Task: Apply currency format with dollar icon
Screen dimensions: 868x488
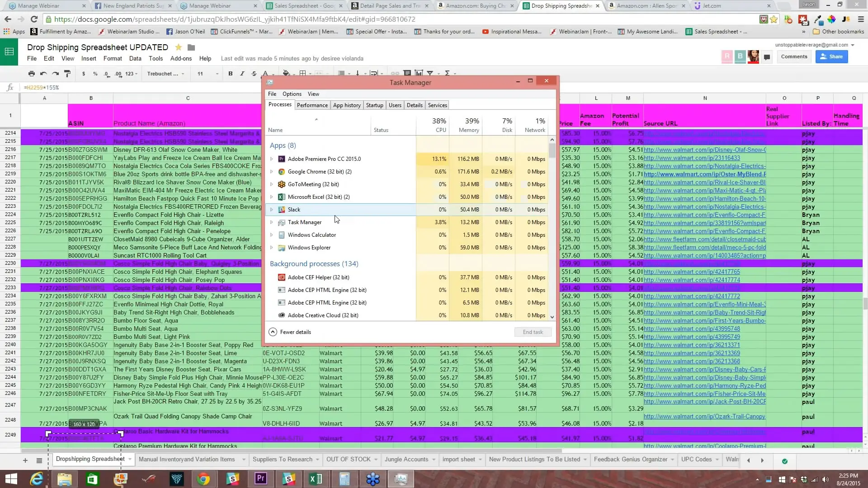Action: [84, 74]
